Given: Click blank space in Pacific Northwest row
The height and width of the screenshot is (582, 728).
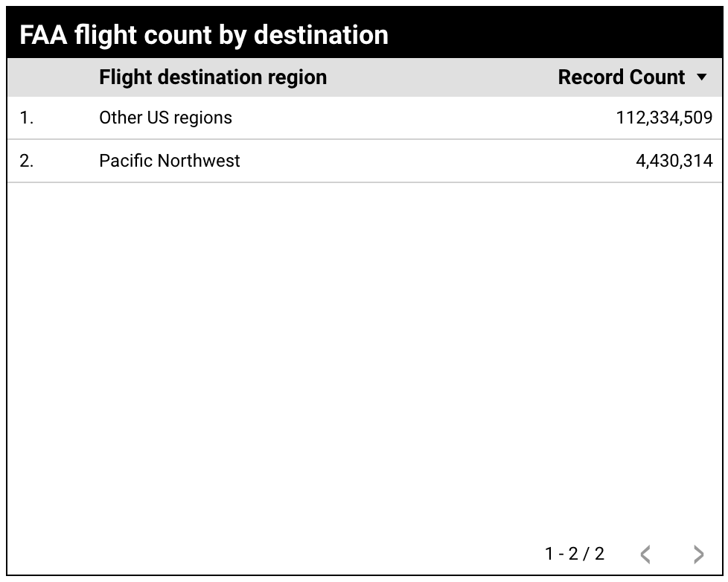Looking at the screenshot, I should tap(432, 161).
